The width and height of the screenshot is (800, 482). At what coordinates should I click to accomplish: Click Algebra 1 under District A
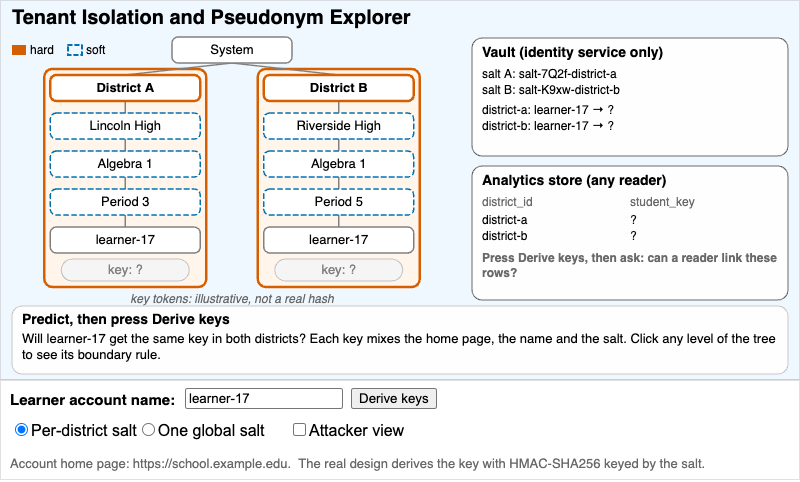click(125, 164)
